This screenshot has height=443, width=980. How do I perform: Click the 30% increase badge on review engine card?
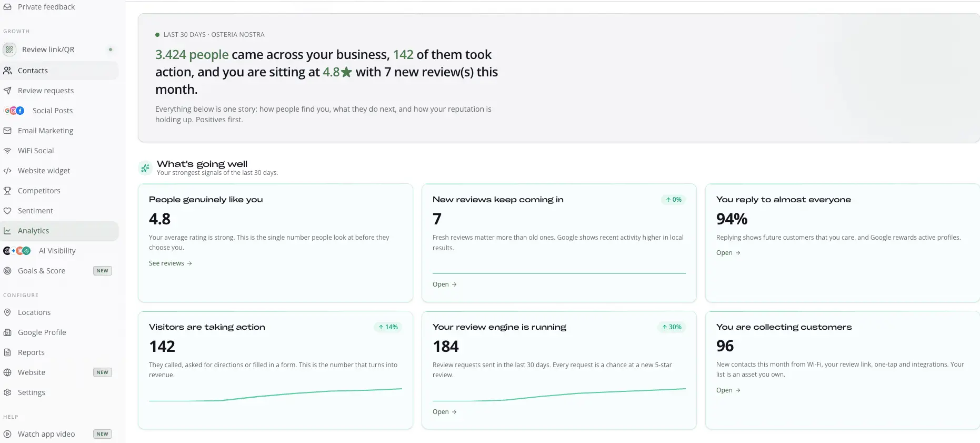[x=672, y=327]
